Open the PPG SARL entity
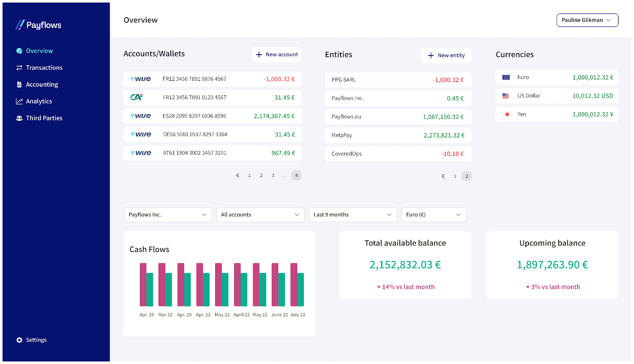634x364 pixels. tap(398, 80)
